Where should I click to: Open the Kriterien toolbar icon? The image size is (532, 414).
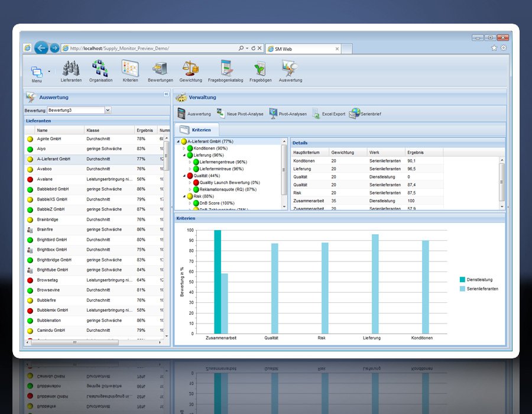(130, 68)
